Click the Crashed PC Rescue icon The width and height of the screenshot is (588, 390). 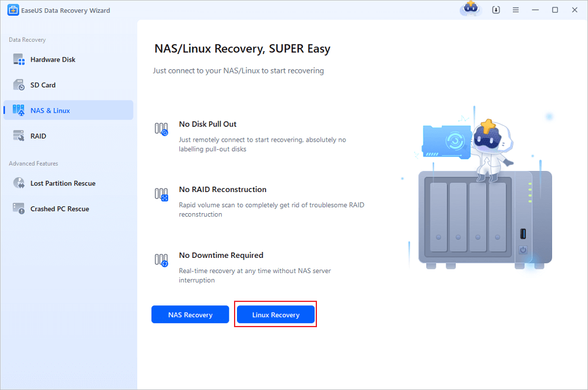click(x=19, y=209)
